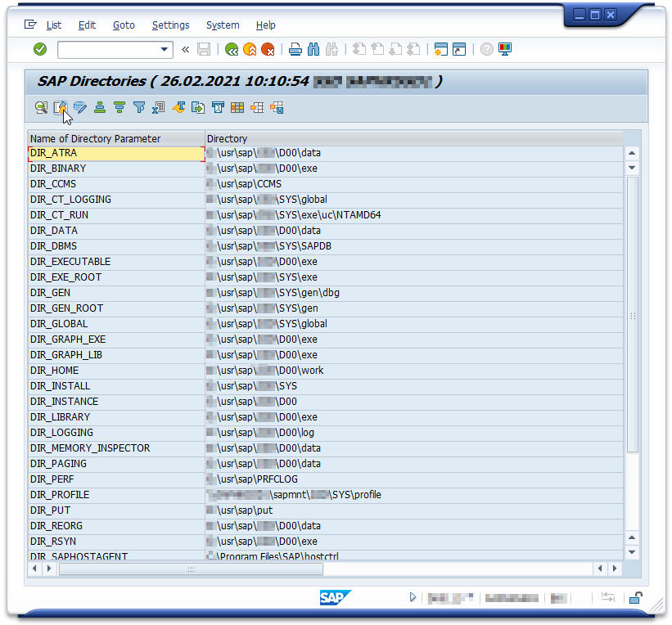Image resolution: width=672 pixels, height=625 pixels.
Task: Click the \usr\sap\put directory cell
Action: (414, 510)
